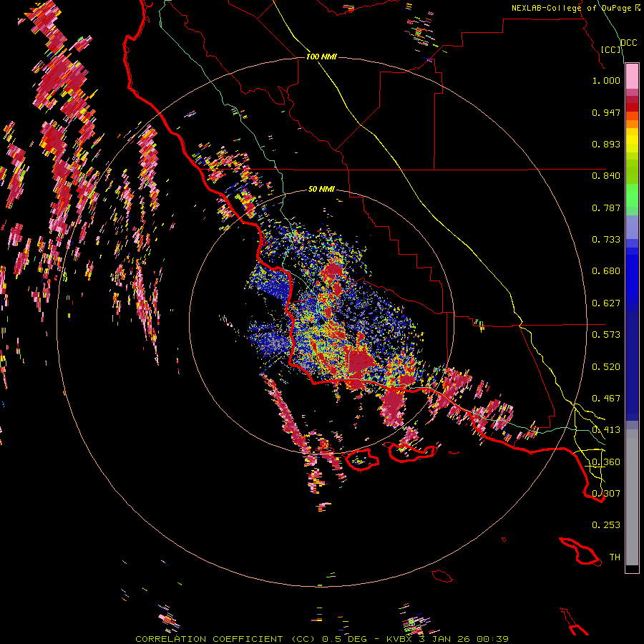Click the 0.680 scale value

606,271
